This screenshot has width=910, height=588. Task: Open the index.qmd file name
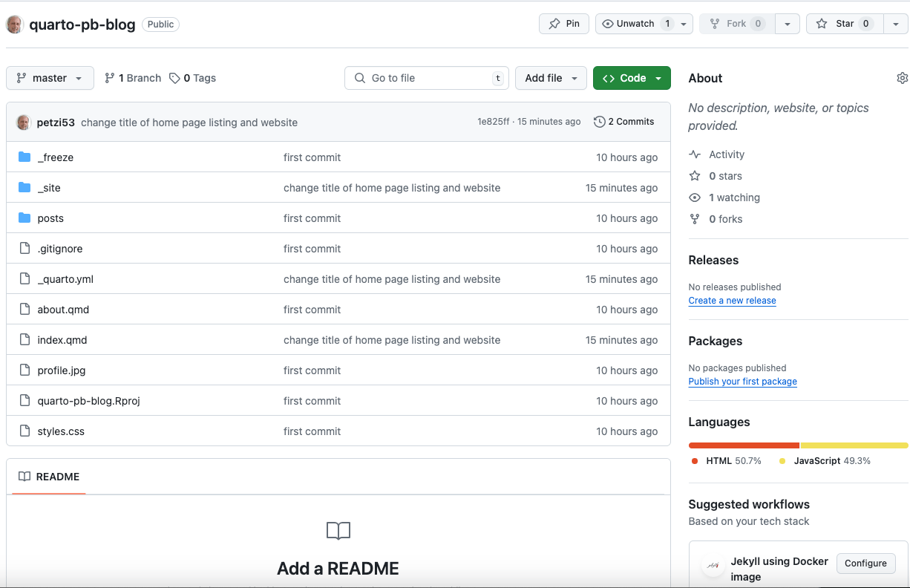tap(62, 340)
